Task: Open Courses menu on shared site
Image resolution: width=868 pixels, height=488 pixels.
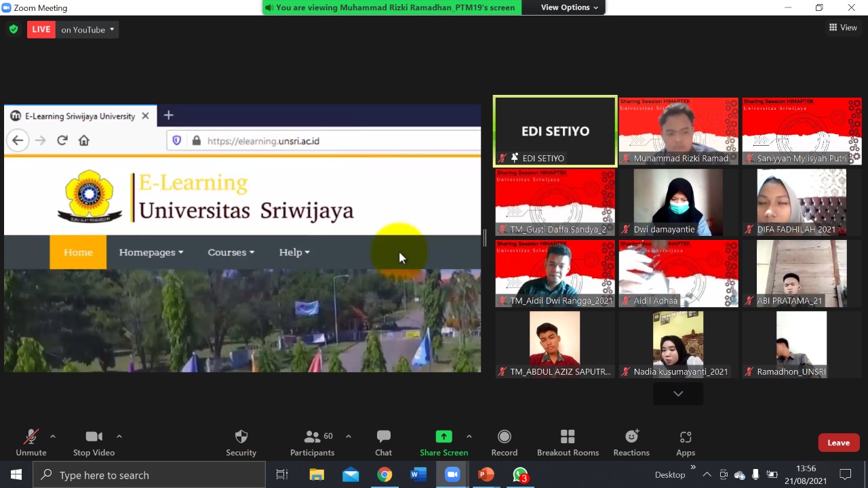Action: tap(231, 252)
